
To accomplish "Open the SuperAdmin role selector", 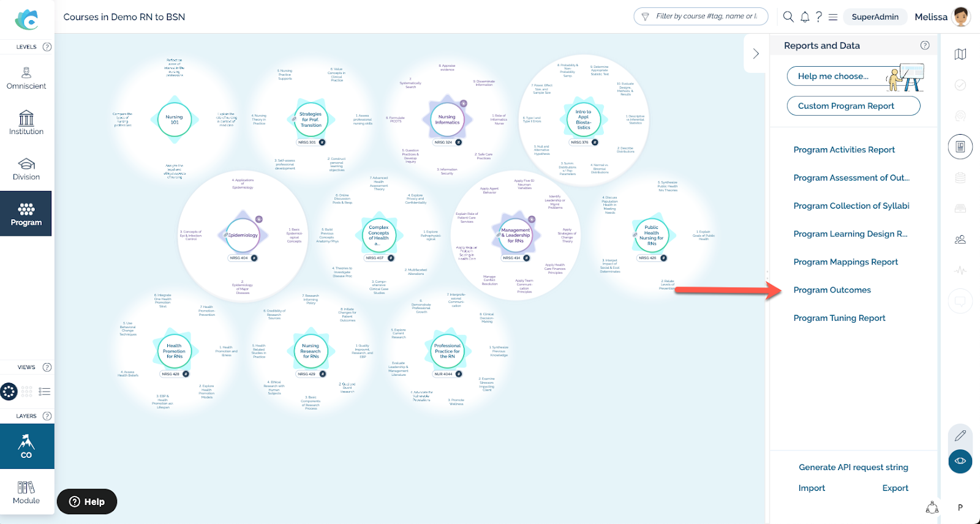I will [x=875, y=17].
